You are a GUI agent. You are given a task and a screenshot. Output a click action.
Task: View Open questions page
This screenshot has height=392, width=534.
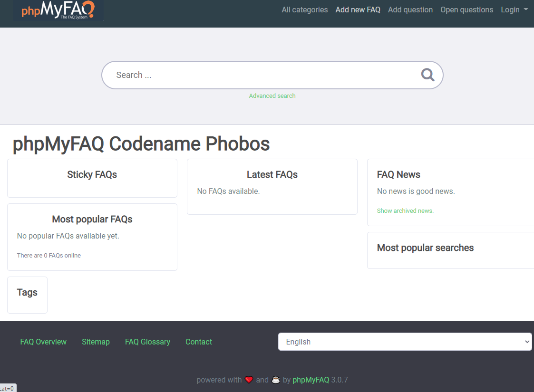[x=466, y=10]
